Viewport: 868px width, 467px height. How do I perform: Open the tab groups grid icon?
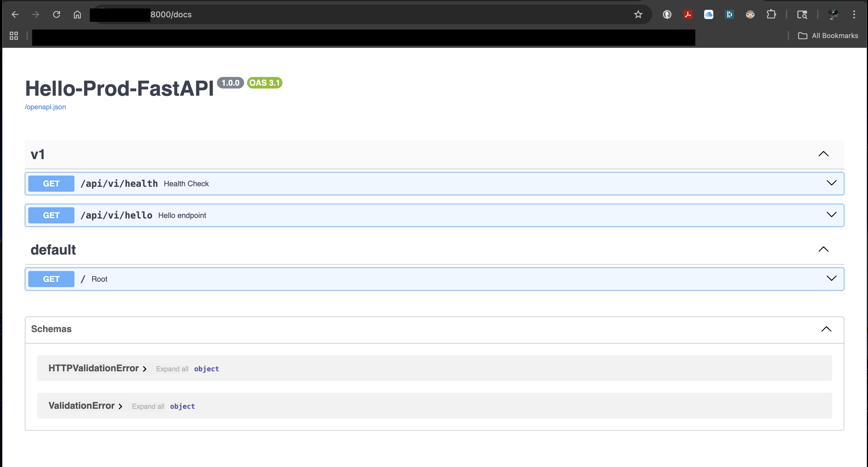coord(14,35)
